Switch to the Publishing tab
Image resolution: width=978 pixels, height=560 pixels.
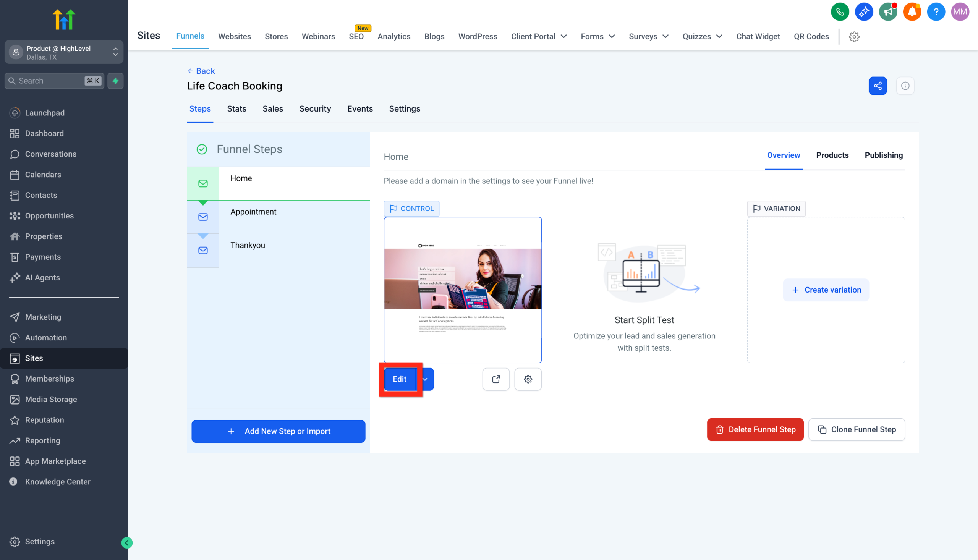883,155
